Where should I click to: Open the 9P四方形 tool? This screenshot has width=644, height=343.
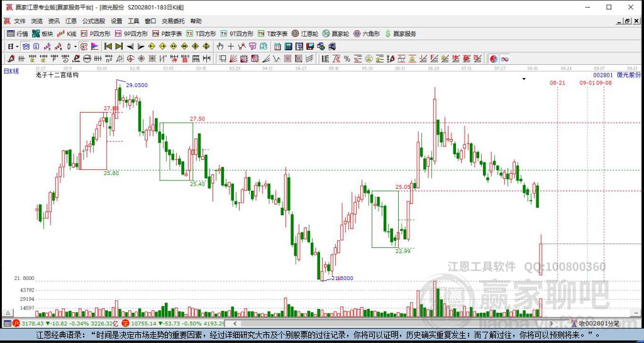131,34
